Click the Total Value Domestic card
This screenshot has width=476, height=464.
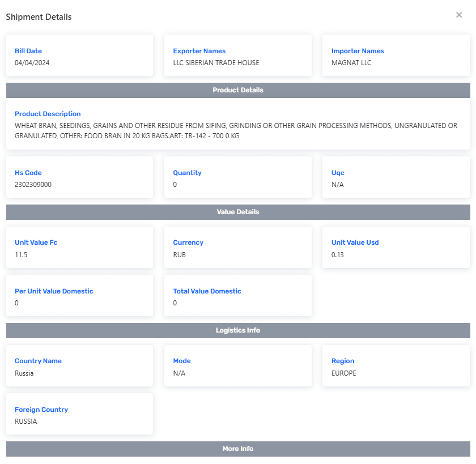[238, 296]
